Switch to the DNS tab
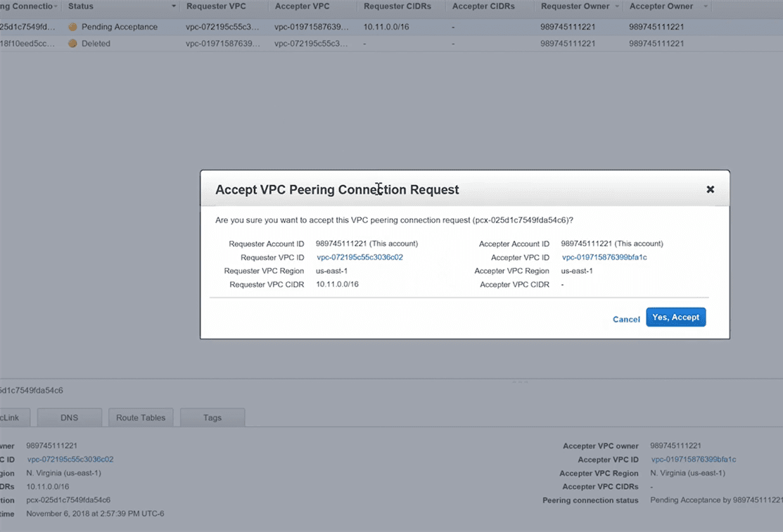 (69, 417)
